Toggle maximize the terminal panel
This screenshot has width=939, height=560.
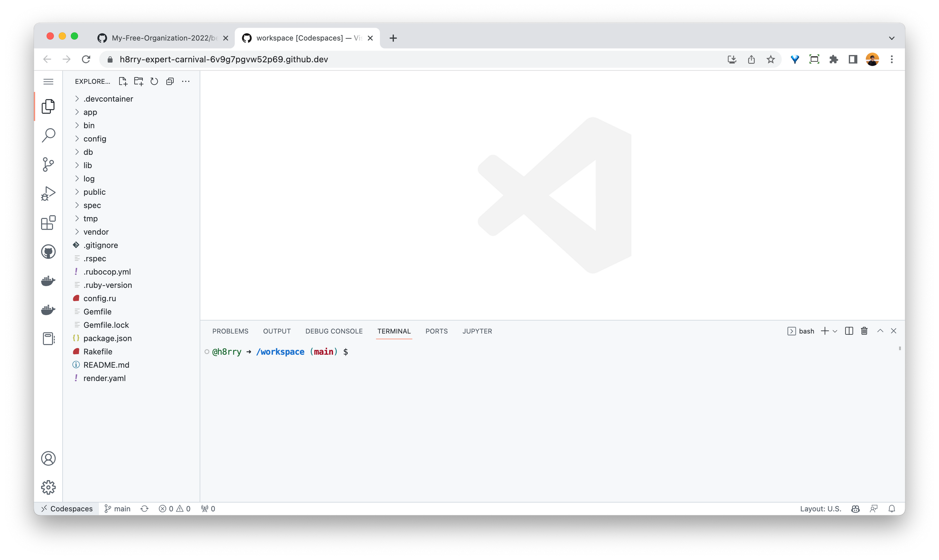[x=880, y=331]
